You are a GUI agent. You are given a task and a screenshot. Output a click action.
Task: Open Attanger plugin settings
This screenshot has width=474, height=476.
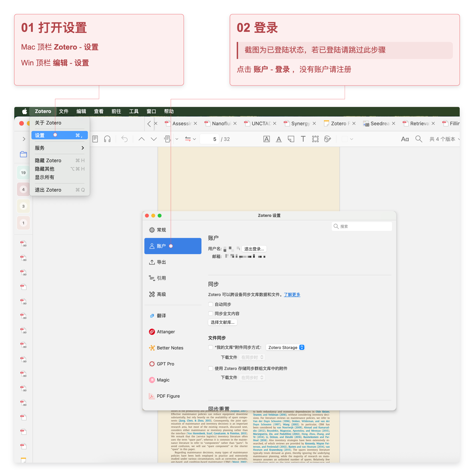coord(173,332)
